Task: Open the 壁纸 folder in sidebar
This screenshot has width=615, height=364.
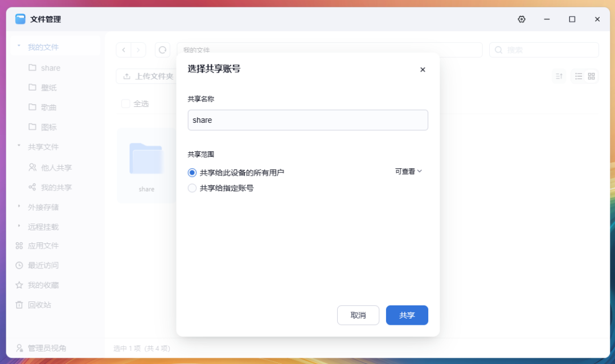Action: pyautogui.click(x=48, y=88)
